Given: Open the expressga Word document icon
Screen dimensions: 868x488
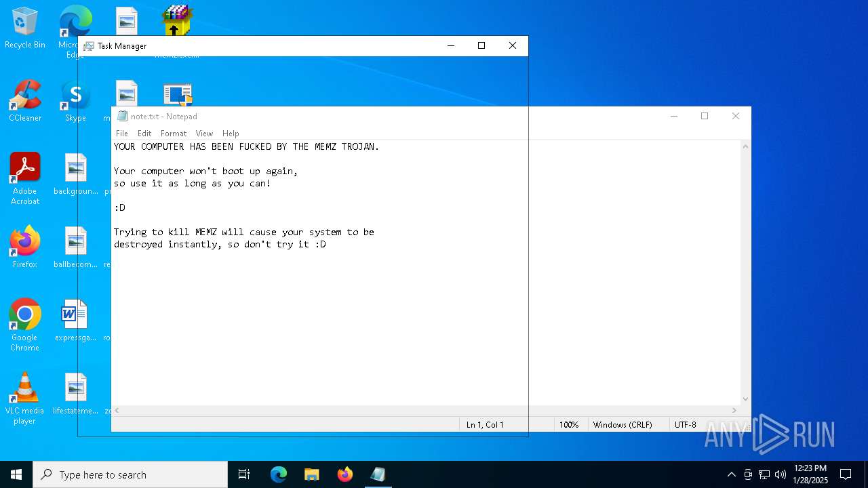Looking at the screenshot, I should (76, 321).
